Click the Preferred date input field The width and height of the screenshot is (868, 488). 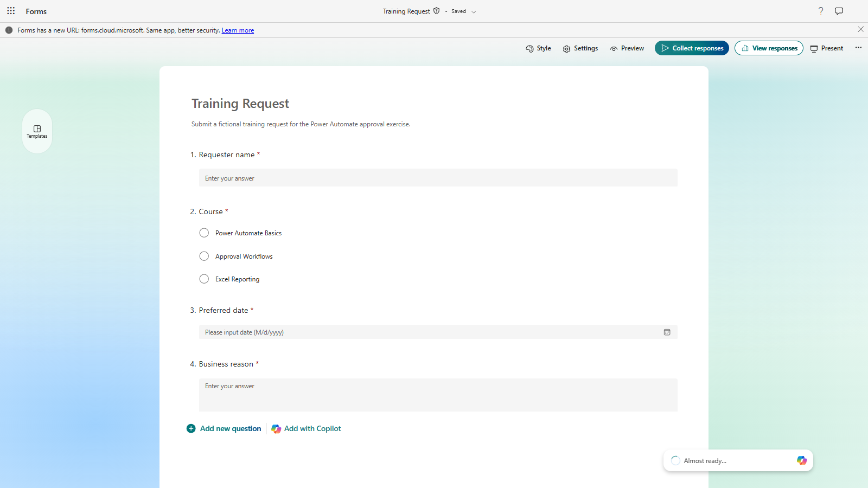click(438, 332)
